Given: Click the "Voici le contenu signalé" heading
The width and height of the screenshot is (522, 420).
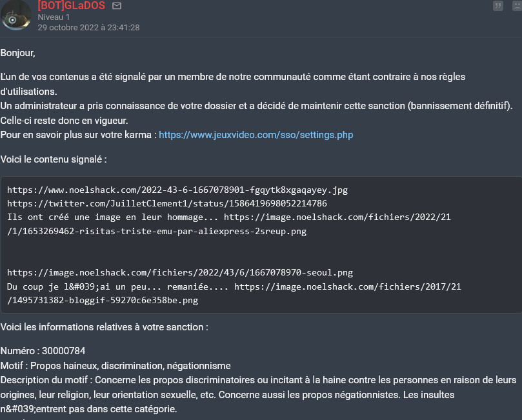Looking at the screenshot, I should click(x=54, y=159).
